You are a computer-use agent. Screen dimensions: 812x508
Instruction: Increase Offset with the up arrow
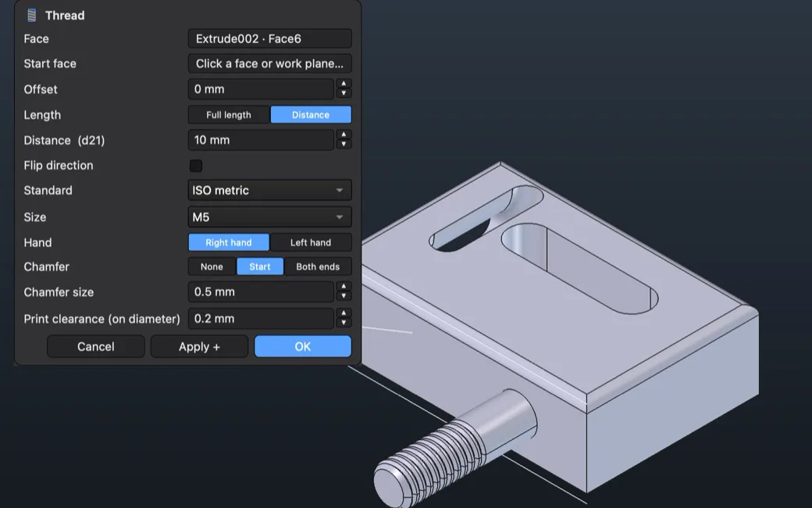pyautogui.click(x=344, y=84)
